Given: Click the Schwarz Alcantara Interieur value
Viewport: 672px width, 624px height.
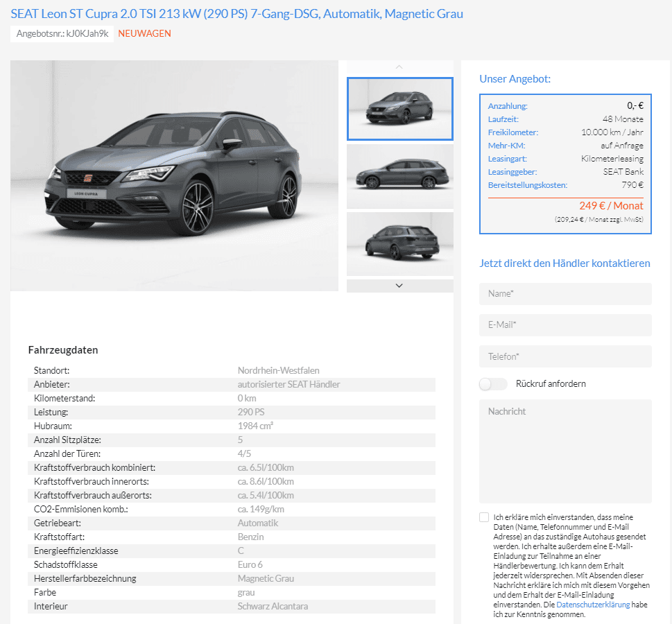Looking at the screenshot, I should [273, 607].
